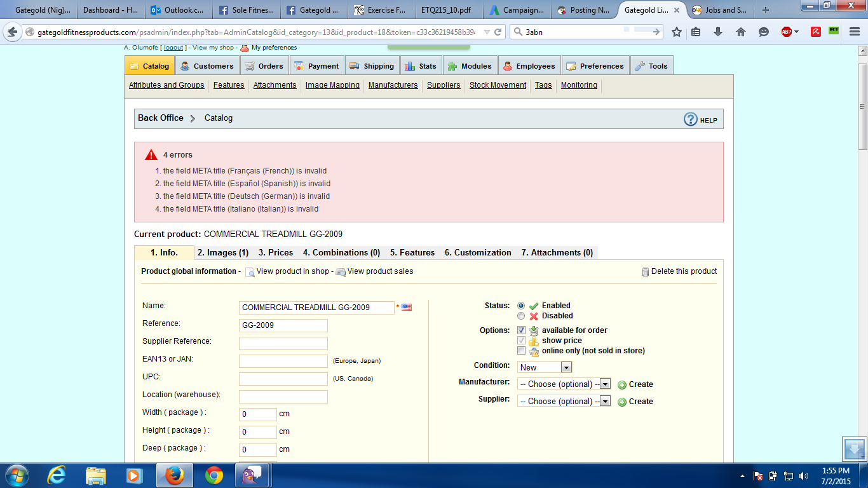
Task: Launch Google Chrome from the taskbar
Action: pyautogui.click(x=214, y=475)
